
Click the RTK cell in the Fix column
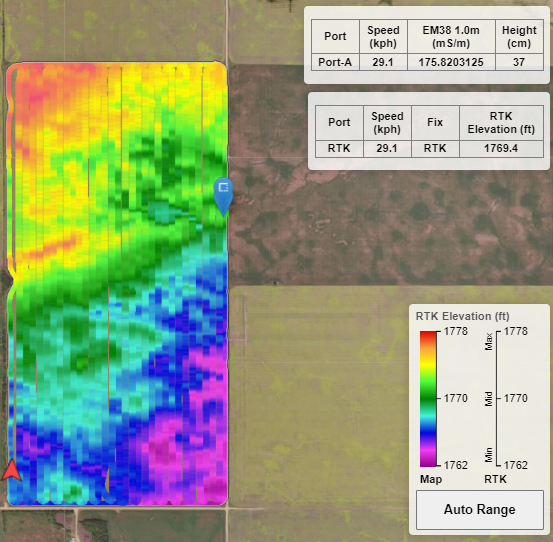coord(435,148)
